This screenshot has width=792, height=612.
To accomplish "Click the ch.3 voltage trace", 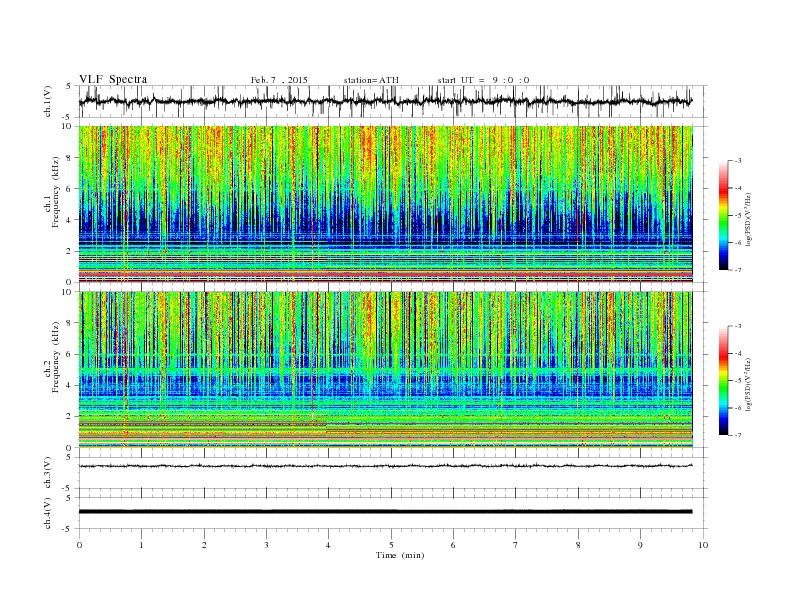I will pos(386,466).
